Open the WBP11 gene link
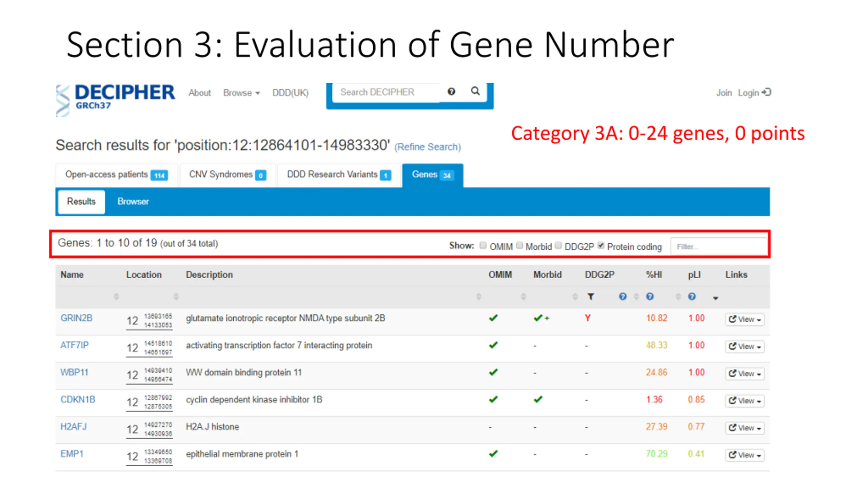Image resolution: width=868 pixels, height=488 pixels. tap(74, 372)
